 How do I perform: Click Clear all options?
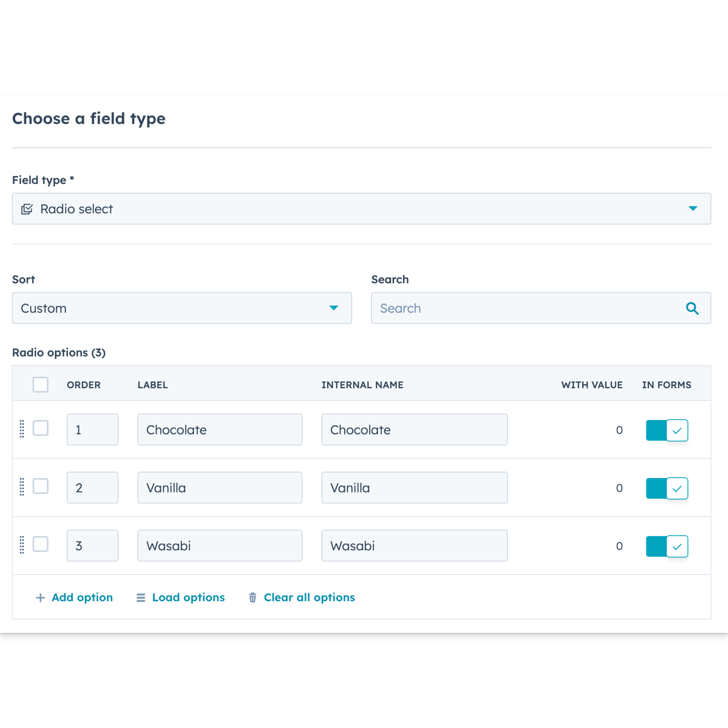[x=309, y=597]
